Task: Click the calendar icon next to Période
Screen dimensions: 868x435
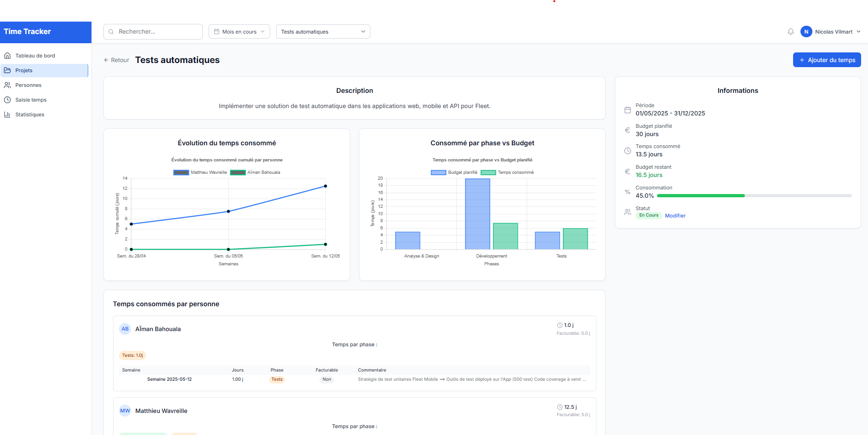Action: click(x=628, y=110)
